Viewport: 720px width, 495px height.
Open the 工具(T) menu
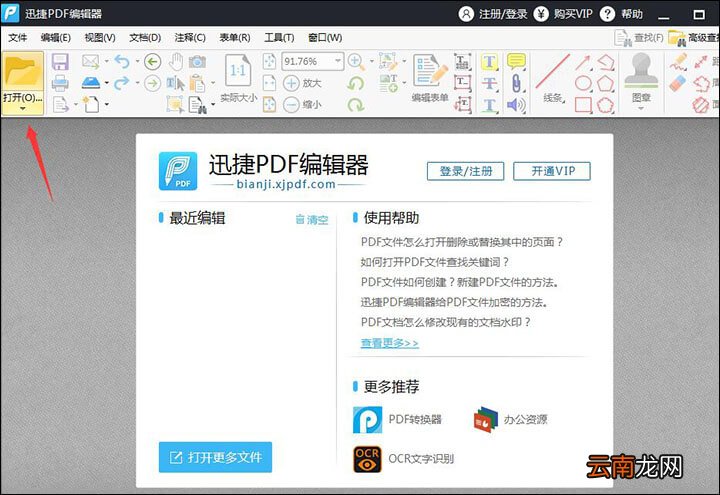(279, 38)
